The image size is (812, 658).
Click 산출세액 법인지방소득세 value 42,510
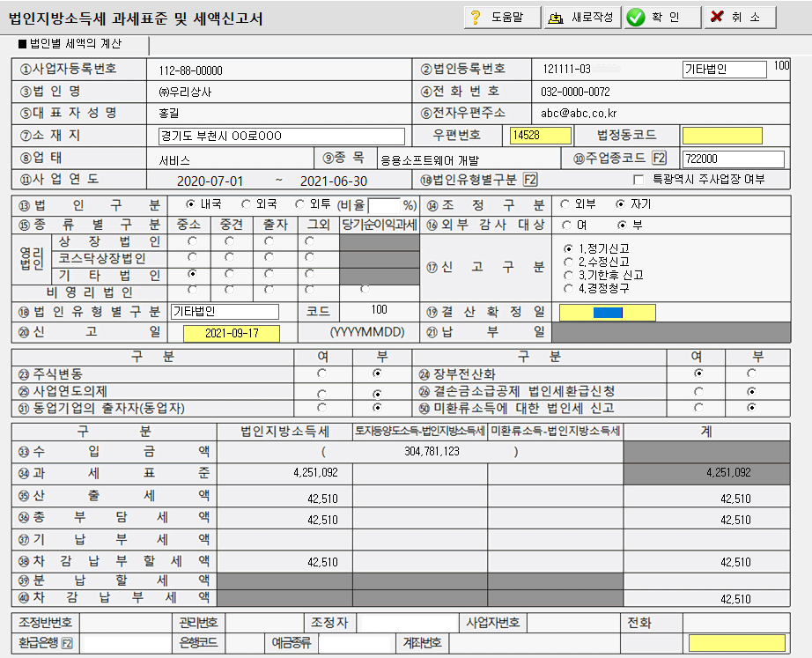tap(322, 499)
